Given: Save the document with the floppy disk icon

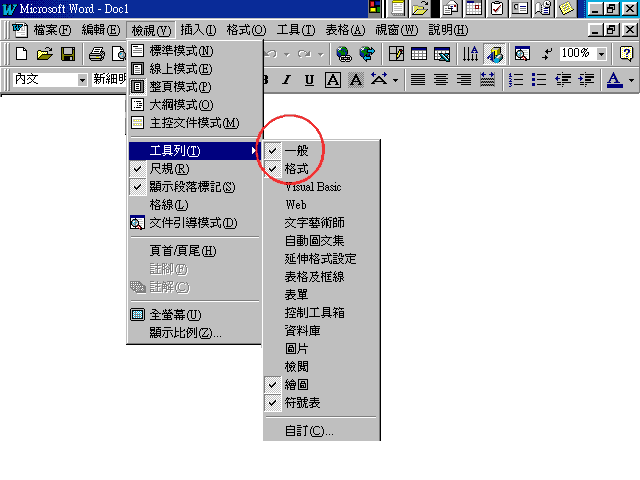Looking at the screenshot, I should 68,54.
